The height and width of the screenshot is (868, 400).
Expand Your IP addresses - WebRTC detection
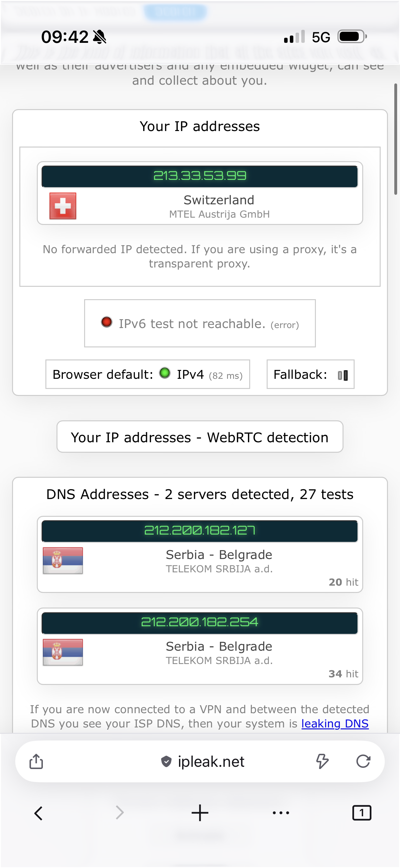coord(200,437)
